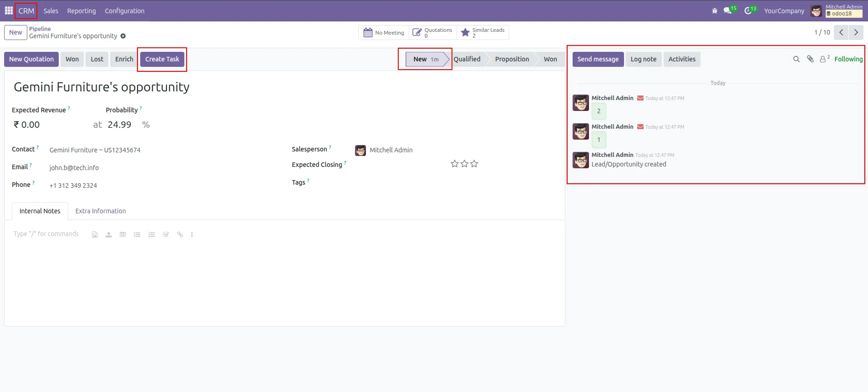This screenshot has width=868, height=392.
Task: Open the conversations icon with 15 badge
Action: [x=728, y=11]
